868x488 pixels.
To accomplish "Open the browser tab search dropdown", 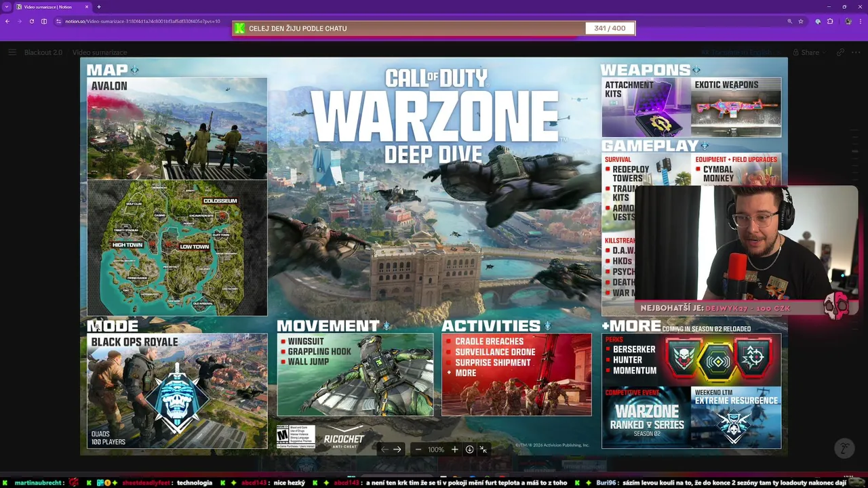I will coord(5,7).
